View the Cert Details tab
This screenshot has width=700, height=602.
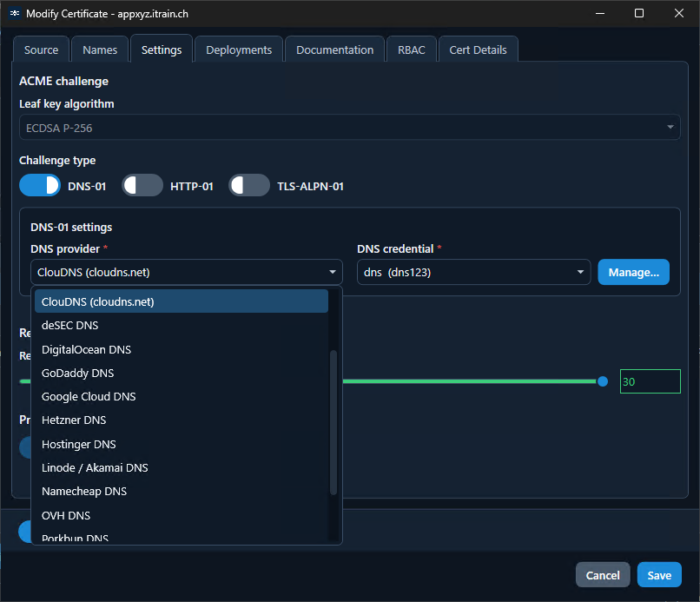(479, 50)
